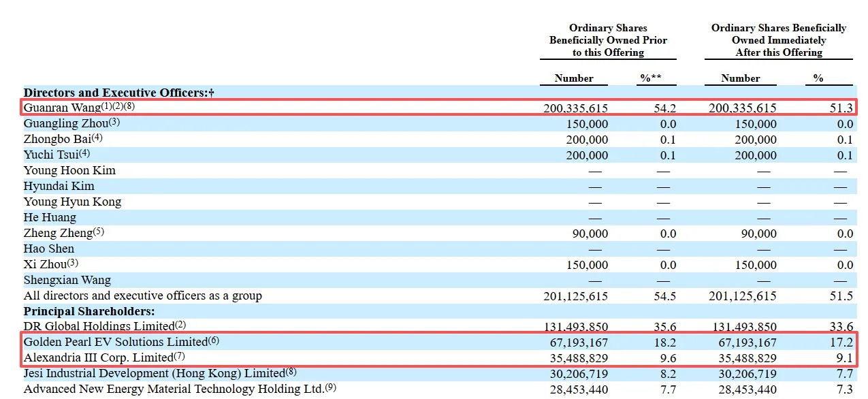Click Jesi Industrial Development (Hong Kong) Limited
This screenshot has width=868, height=399.
click(154, 373)
